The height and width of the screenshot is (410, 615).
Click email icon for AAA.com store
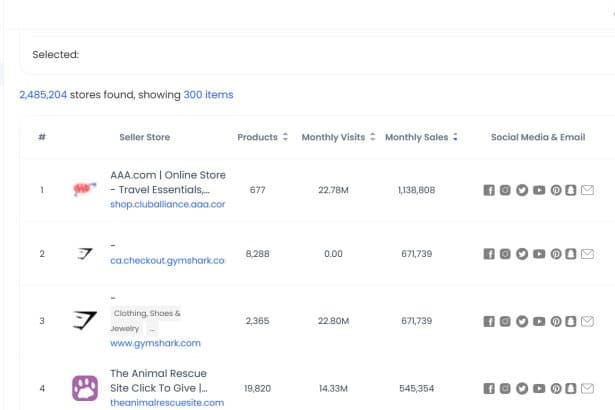point(587,190)
